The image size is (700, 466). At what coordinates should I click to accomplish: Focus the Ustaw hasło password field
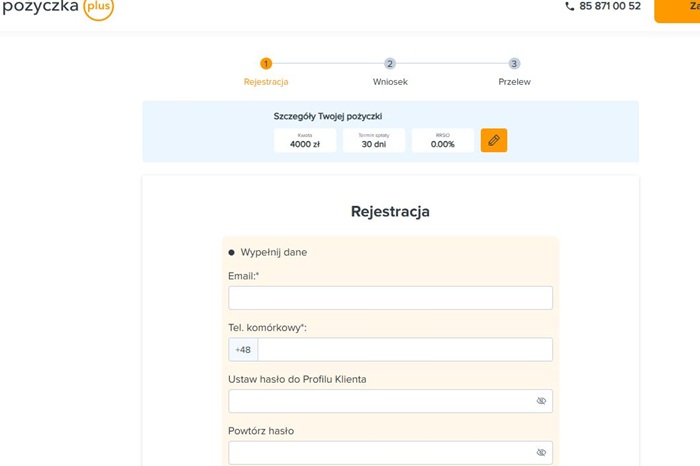[380, 401]
